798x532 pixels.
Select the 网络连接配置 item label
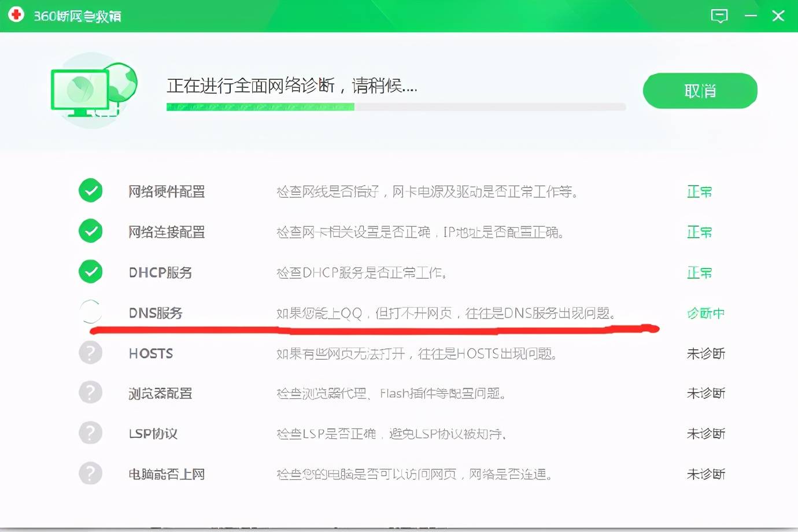(167, 232)
